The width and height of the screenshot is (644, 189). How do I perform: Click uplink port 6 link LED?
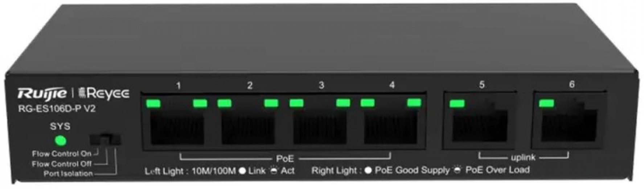point(546,104)
